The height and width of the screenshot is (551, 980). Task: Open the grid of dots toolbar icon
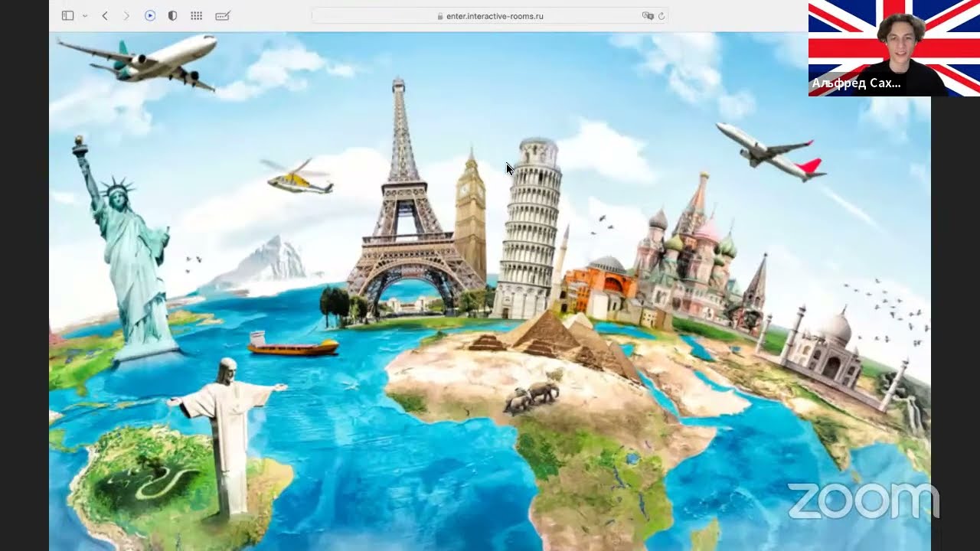pyautogui.click(x=196, y=15)
